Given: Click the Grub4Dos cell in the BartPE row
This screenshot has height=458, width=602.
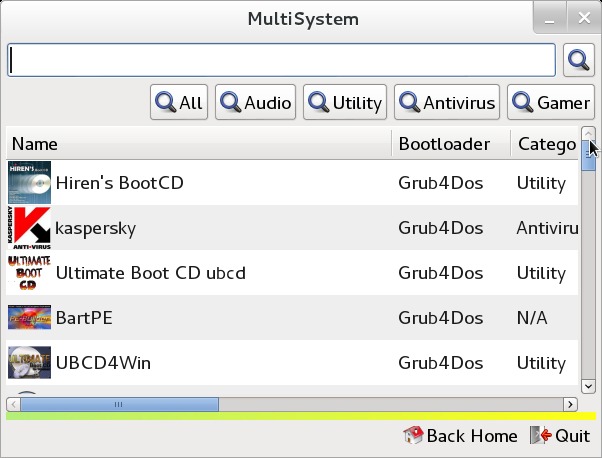Looking at the screenshot, I should pyautogui.click(x=441, y=318).
